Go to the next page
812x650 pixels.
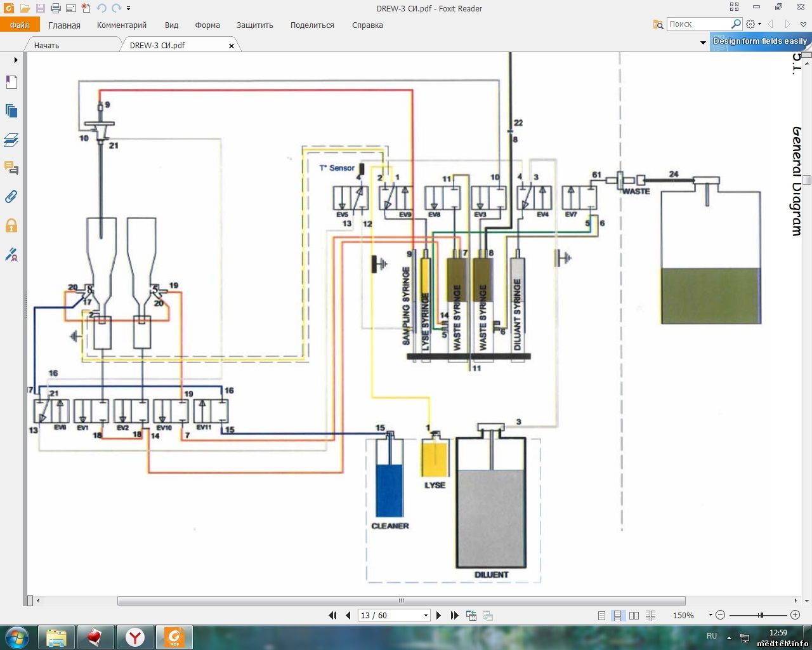pos(438,615)
